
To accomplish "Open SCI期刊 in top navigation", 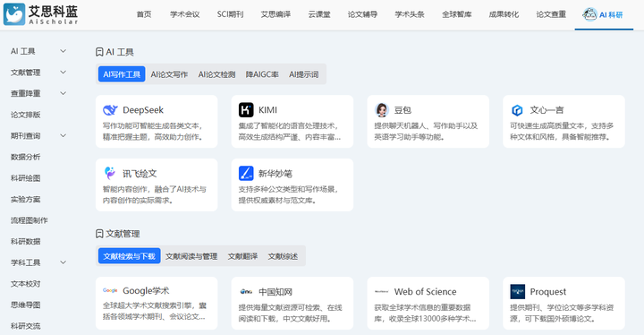I will tap(231, 14).
